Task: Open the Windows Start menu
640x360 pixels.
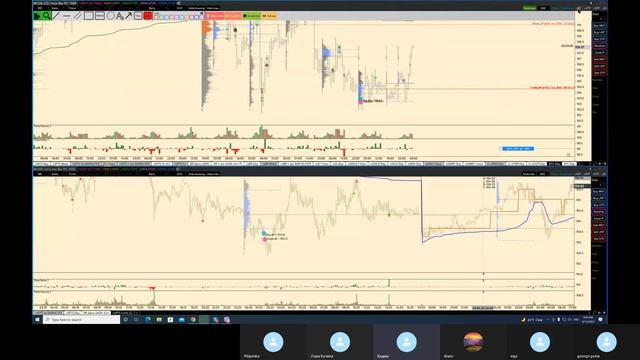Action: coord(37,320)
